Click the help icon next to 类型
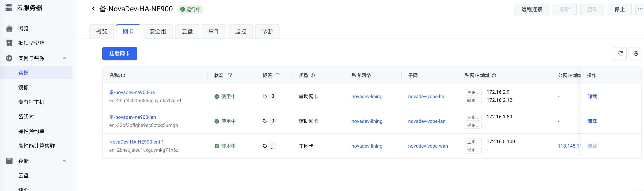The image size is (644, 191). click(x=313, y=75)
